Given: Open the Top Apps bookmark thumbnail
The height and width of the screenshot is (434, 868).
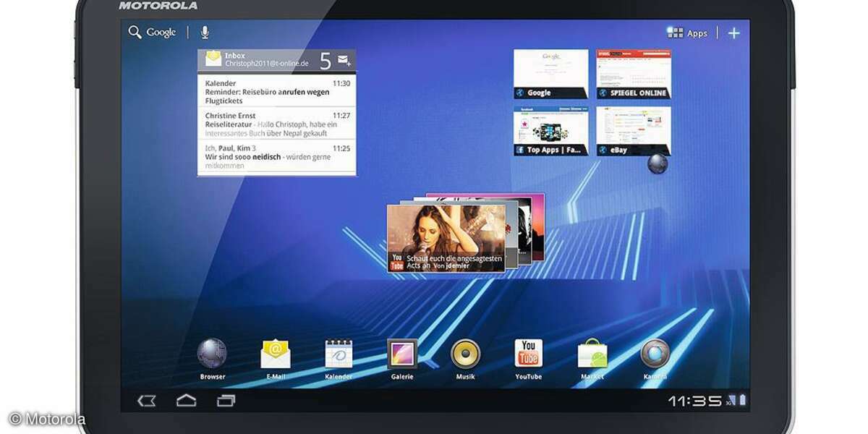Looking at the screenshot, I should tap(551, 131).
